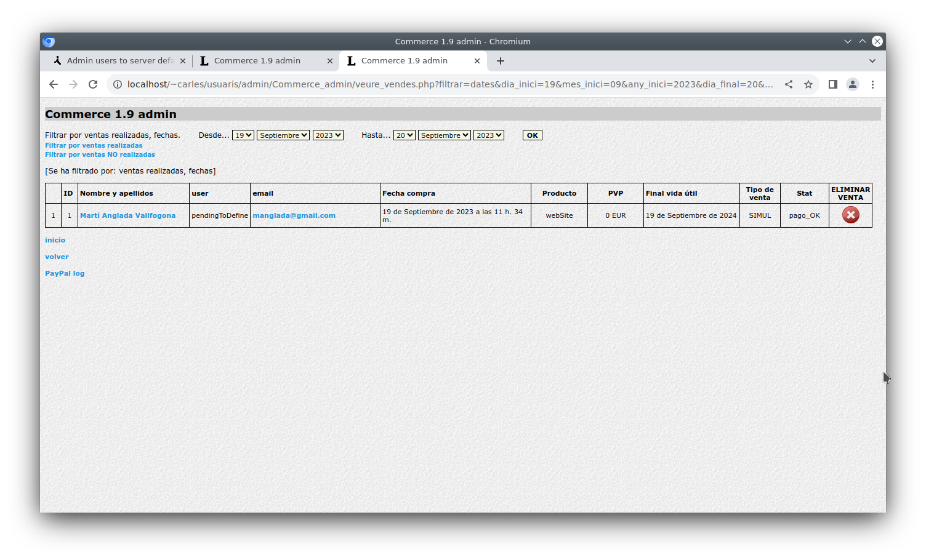This screenshot has width=926, height=560.
Task: Open the share icon in the address bar
Action: (789, 84)
